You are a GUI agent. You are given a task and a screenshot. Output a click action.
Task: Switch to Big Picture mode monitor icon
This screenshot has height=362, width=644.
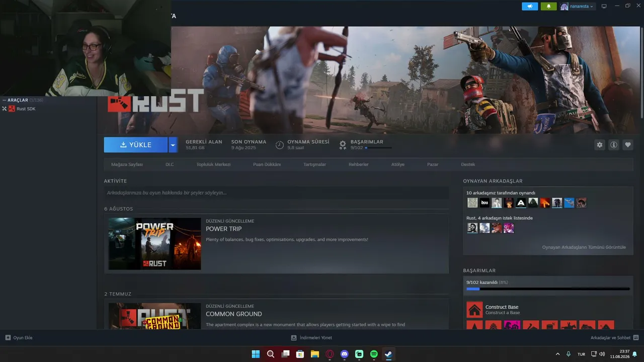(604, 6)
